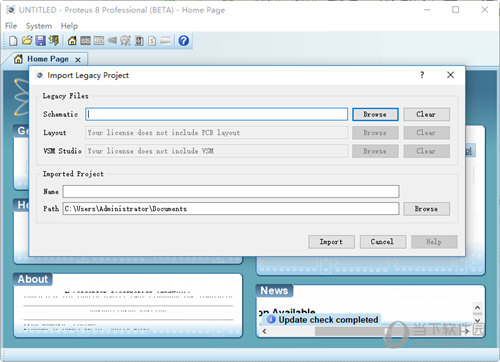Image resolution: width=500 pixels, height=362 pixels.
Task: Clear the Schematic file field
Action: pyautogui.click(x=426, y=114)
